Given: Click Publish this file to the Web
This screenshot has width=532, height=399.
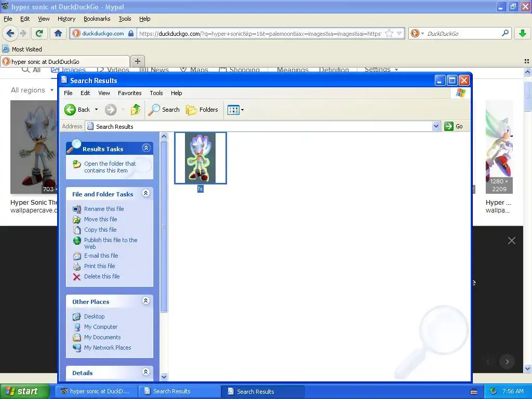Looking at the screenshot, I should pos(111,243).
